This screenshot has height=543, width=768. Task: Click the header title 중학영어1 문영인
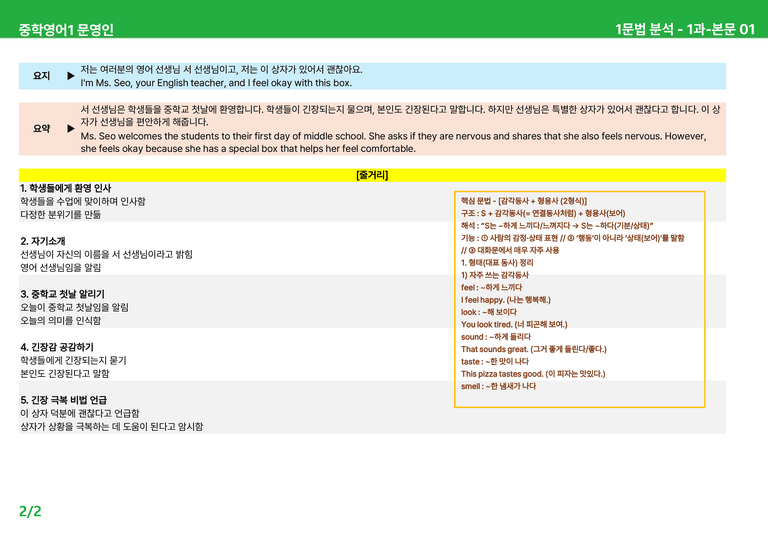coord(66,30)
